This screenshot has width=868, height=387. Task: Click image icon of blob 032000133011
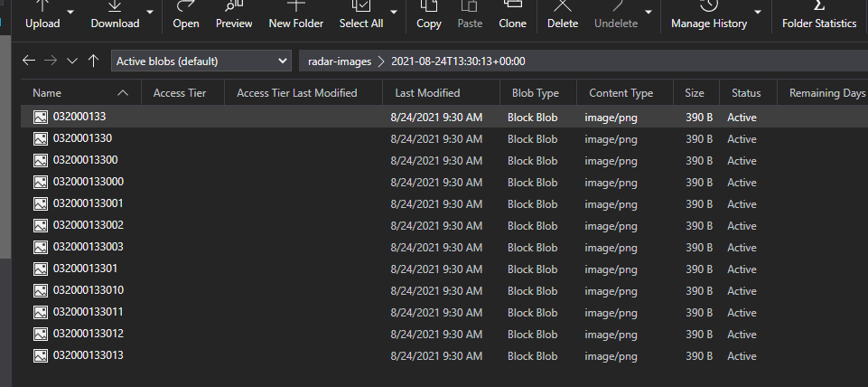pyautogui.click(x=41, y=312)
